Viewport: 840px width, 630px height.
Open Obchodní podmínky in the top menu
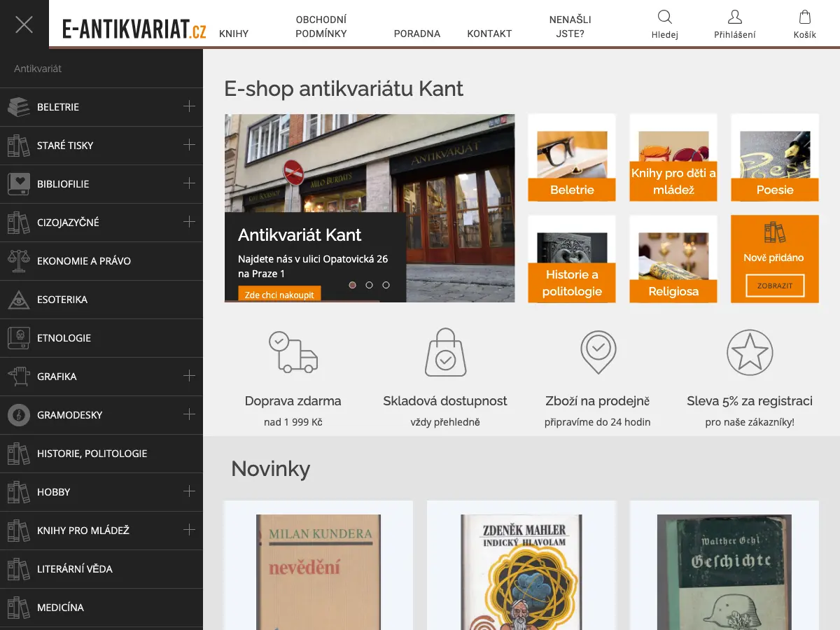[321, 27]
